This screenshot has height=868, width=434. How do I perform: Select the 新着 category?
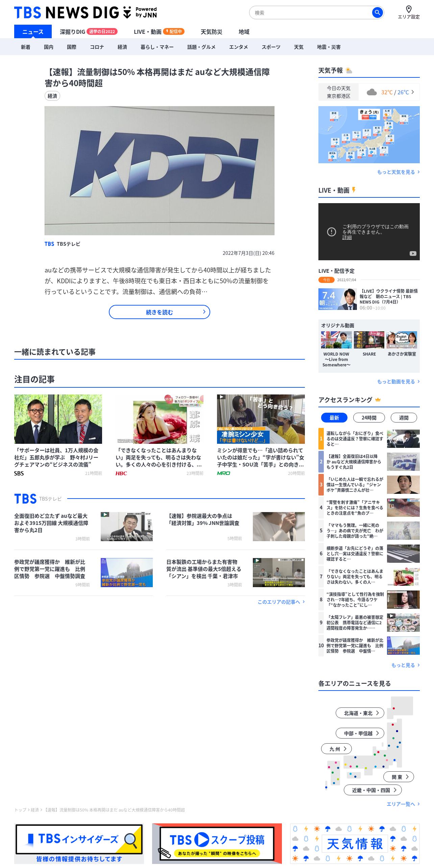[x=25, y=47]
